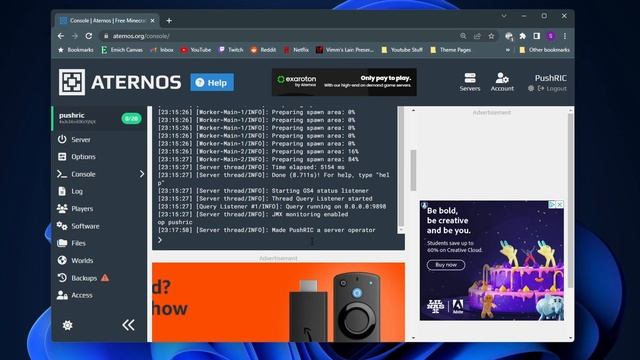The width and height of the screenshot is (640, 360).
Task: Go forward in the browser
Action: click(x=75, y=36)
